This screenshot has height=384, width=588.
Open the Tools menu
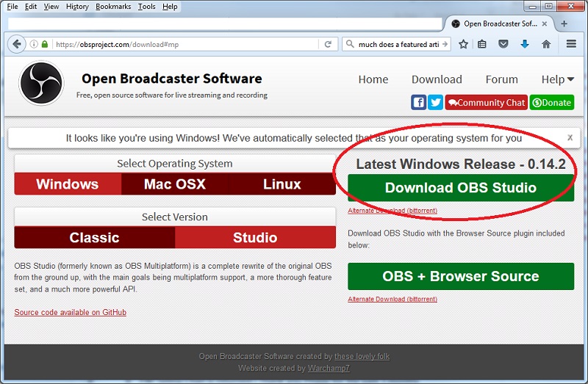pyautogui.click(x=146, y=7)
